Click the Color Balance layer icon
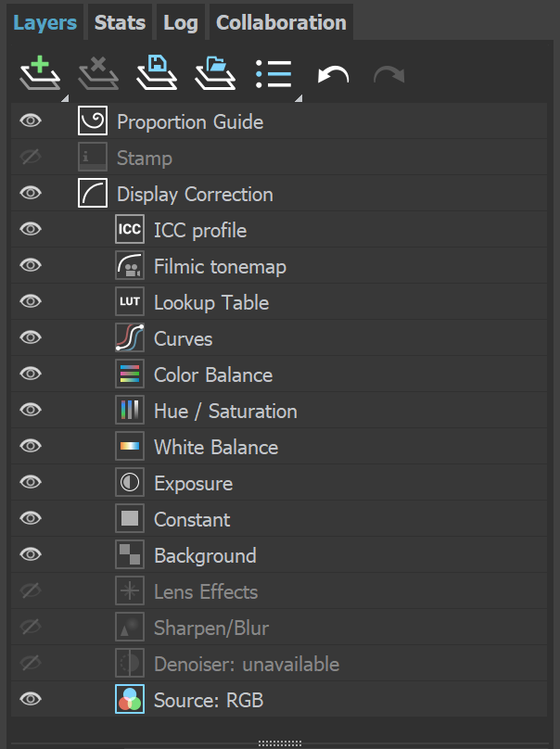This screenshot has height=749, width=560. click(x=130, y=374)
